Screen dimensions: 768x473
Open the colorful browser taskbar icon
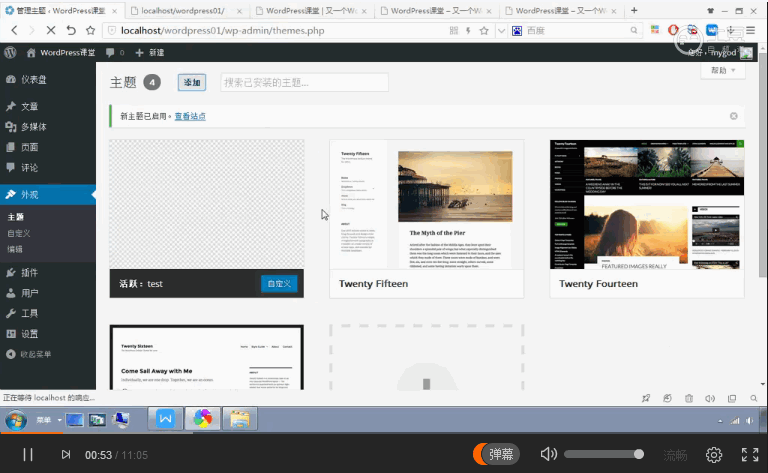tap(203, 419)
